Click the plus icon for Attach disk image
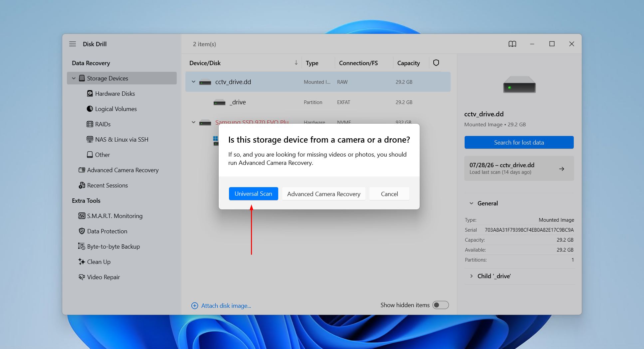The width and height of the screenshot is (644, 349). [x=195, y=306]
